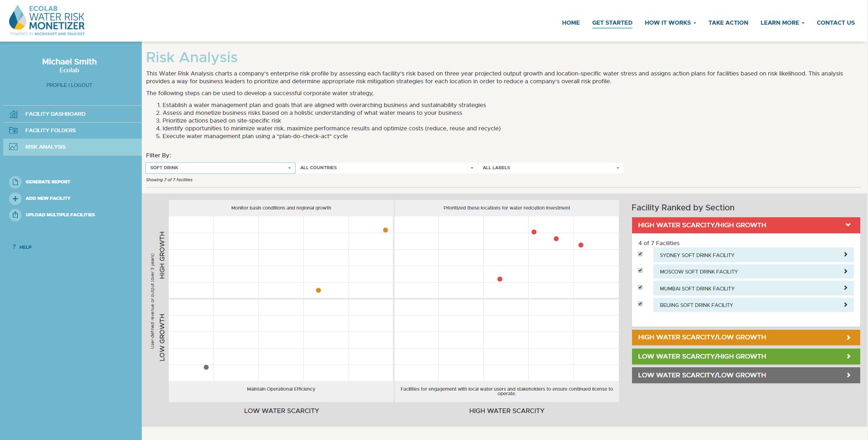
Task: Open Mumbai Soft Drink Facility details arrow
Action: [x=846, y=288]
